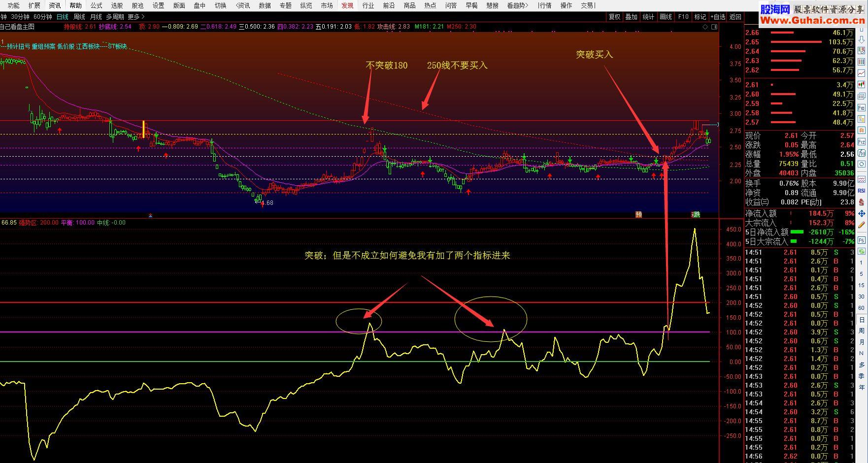Open the orange document icon in sidebar

pos(862,130)
